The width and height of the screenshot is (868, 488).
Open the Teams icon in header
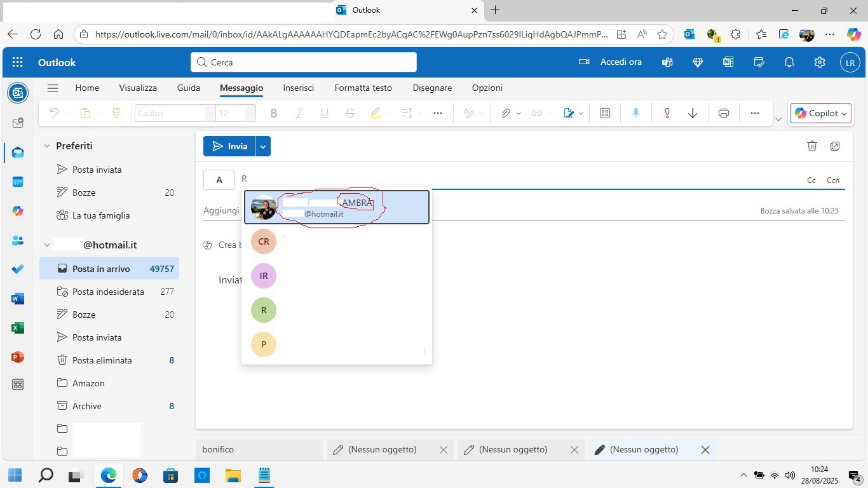667,62
